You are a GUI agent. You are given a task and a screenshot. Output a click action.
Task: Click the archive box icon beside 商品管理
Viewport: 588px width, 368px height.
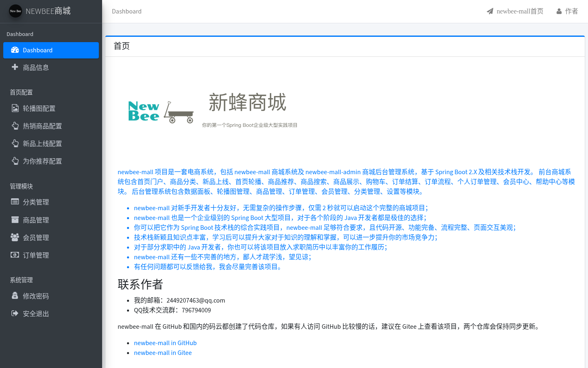tap(15, 220)
